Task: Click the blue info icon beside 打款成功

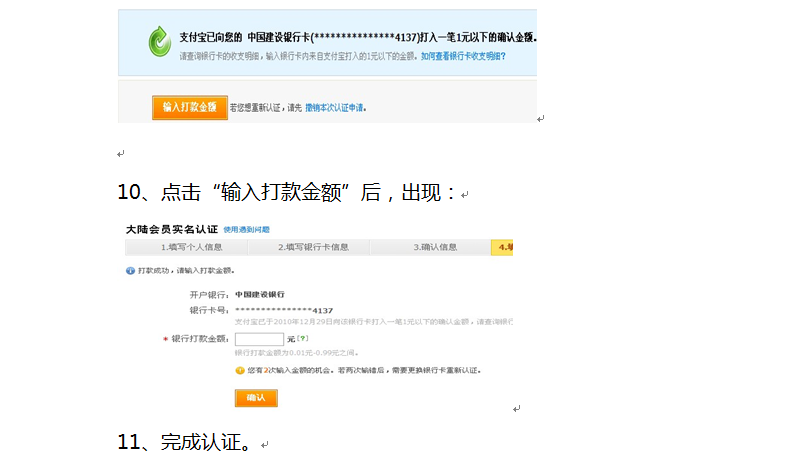Action: point(130,271)
